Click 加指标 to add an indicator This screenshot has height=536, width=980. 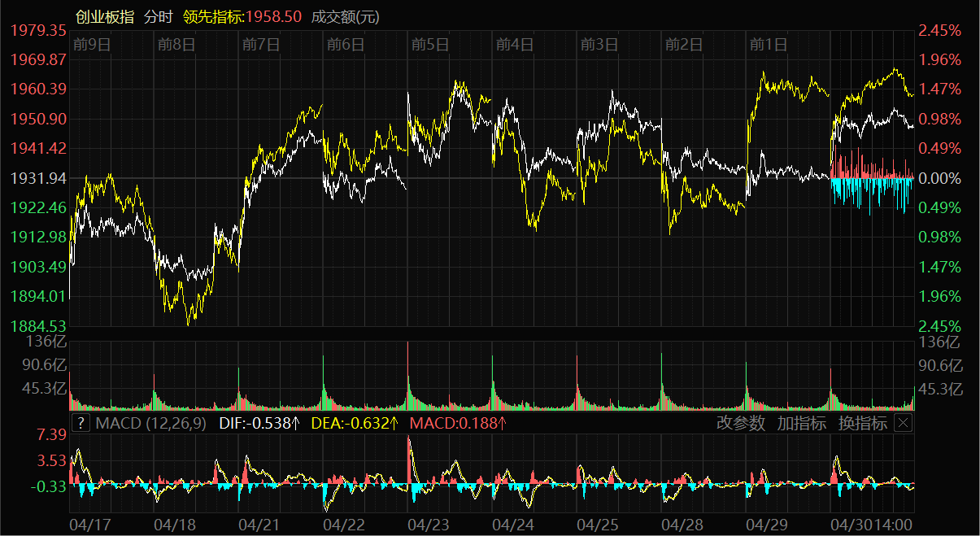tap(802, 423)
